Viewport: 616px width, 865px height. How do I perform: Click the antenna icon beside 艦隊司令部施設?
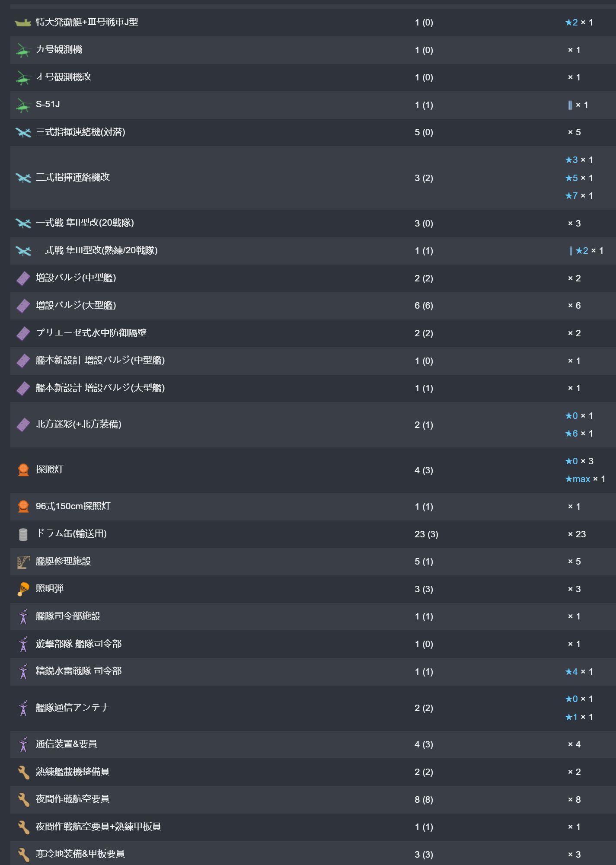(x=23, y=616)
